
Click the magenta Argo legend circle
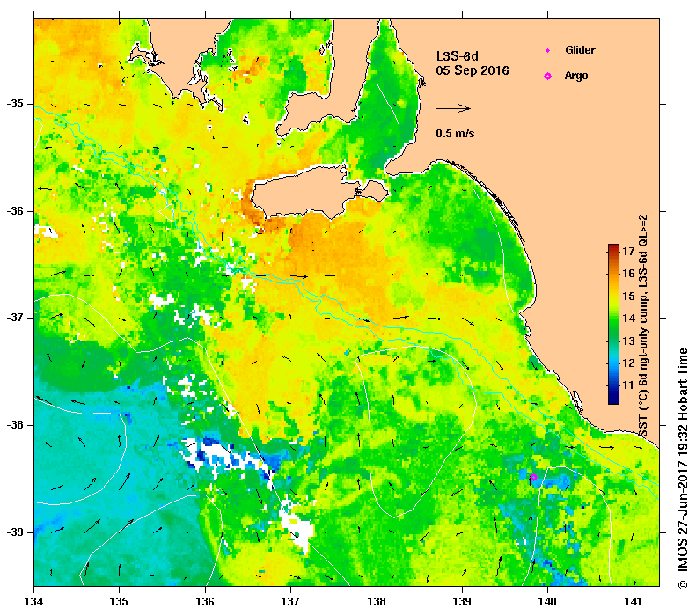pos(548,77)
